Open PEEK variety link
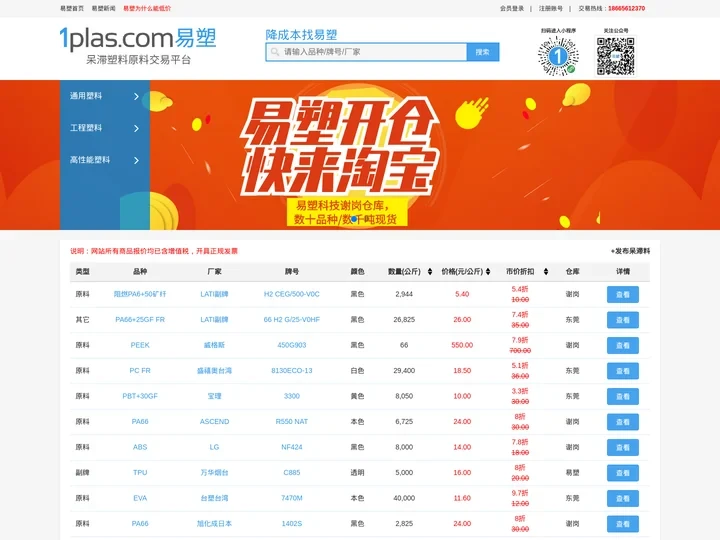720x540 pixels. click(140, 345)
